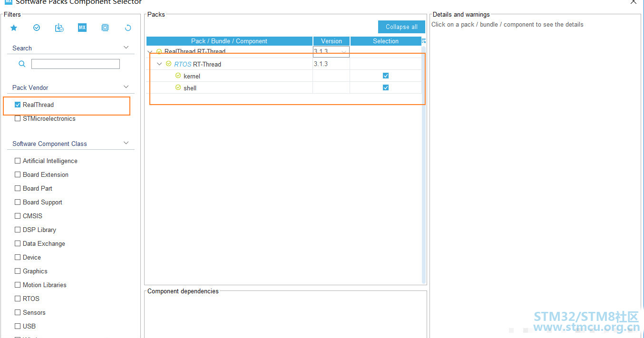Collapse the RTOS RT-Thread bundle row
The width and height of the screenshot is (644, 338).
point(159,64)
